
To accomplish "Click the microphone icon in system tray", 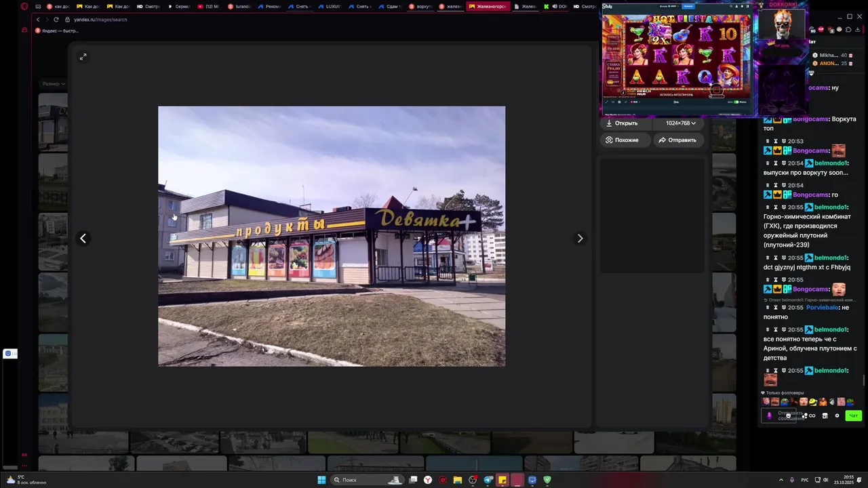I will (x=792, y=480).
